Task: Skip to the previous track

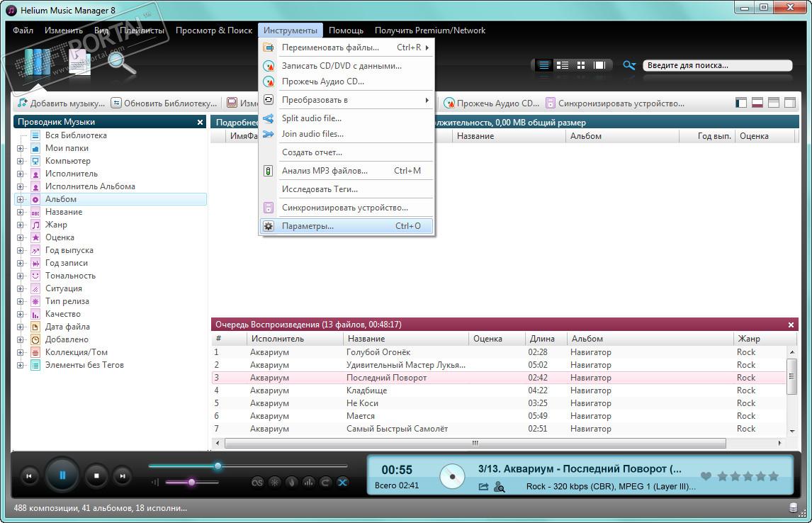Action: pyautogui.click(x=29, y=476)
